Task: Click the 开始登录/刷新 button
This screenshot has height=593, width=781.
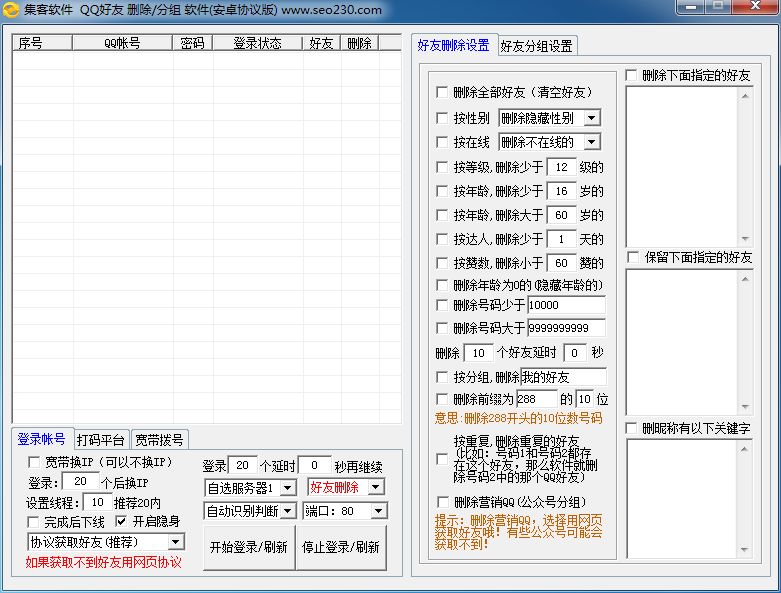Action: point(248,547)
